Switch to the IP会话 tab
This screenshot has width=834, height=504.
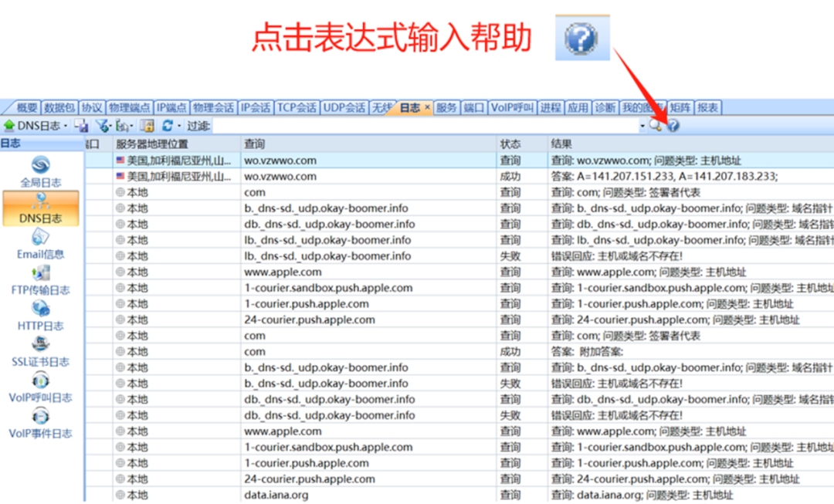click(256, 107)
